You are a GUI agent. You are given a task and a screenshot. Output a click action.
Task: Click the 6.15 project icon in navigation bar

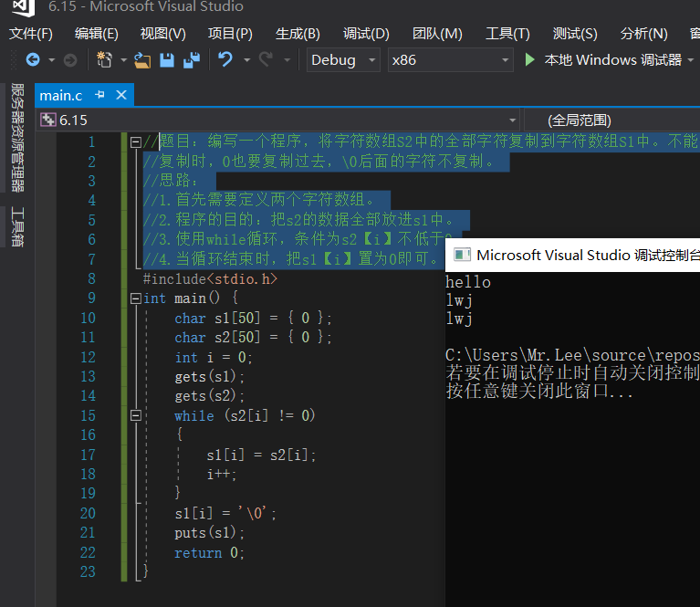tap(48, 120)
